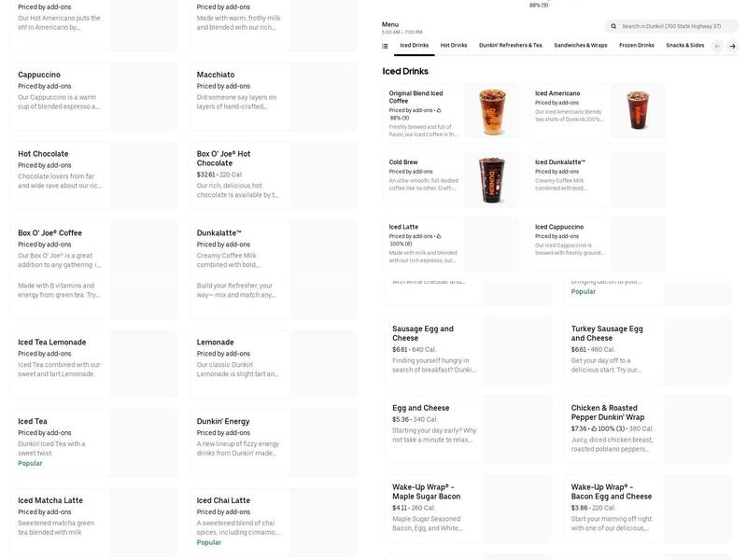Click the Original Blend Iced Coffee photo
The image size is (747, 560).
(492, 111)
